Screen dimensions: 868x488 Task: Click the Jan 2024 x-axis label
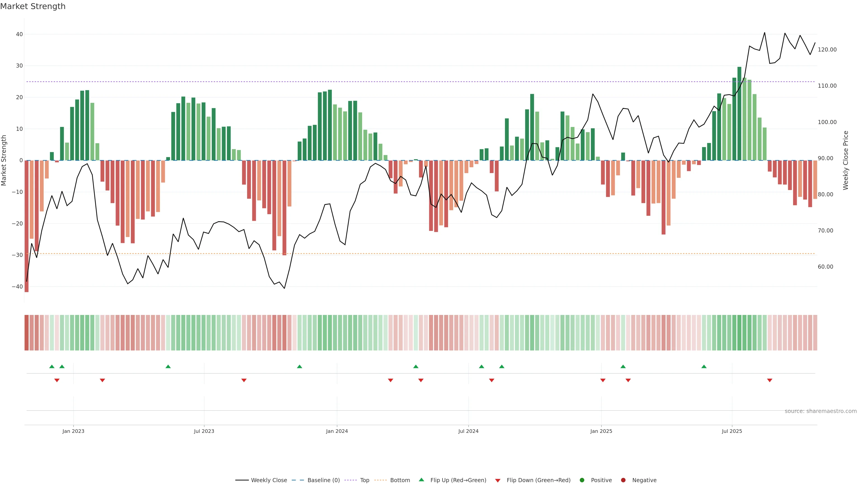coord(337,431)
